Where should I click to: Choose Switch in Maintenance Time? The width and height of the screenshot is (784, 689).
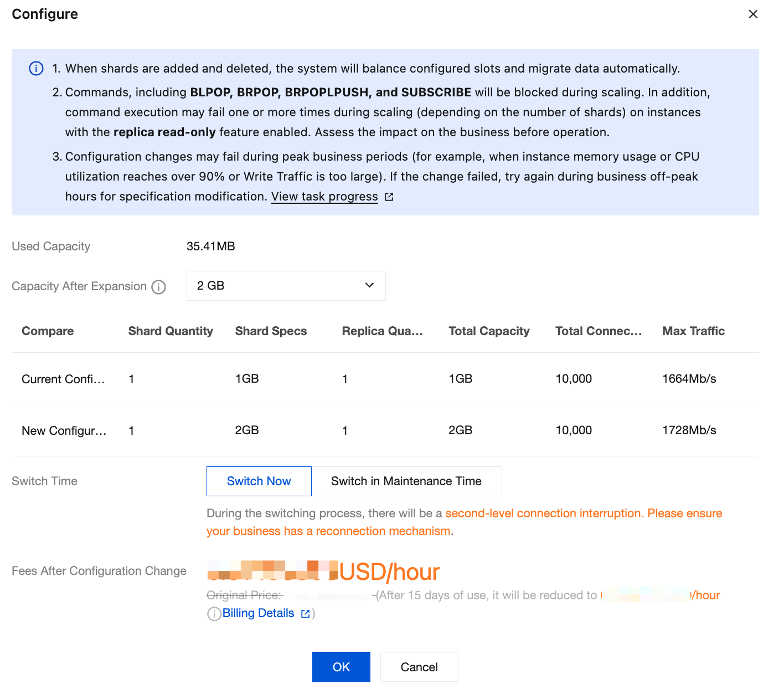pos(406,481)
